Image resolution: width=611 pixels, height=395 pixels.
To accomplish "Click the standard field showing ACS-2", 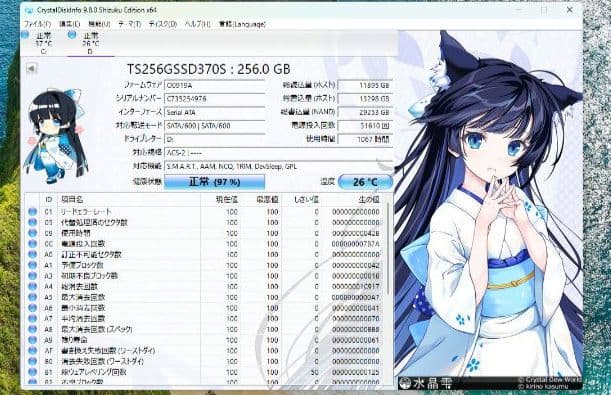I will (278, 153).
